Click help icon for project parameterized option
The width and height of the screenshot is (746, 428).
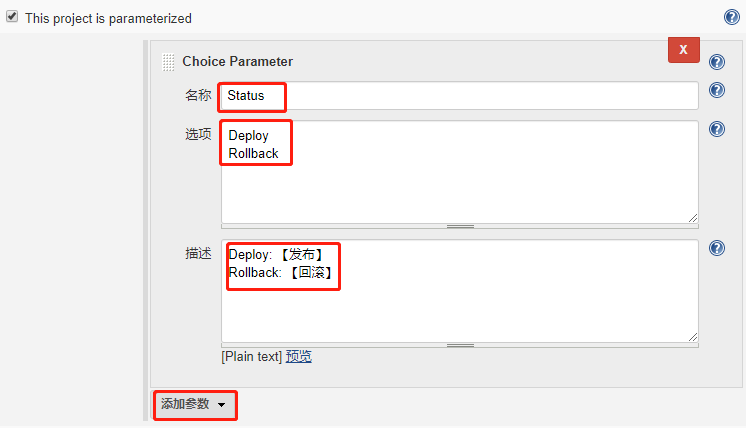pyautogui.click(x=732, y=17)
